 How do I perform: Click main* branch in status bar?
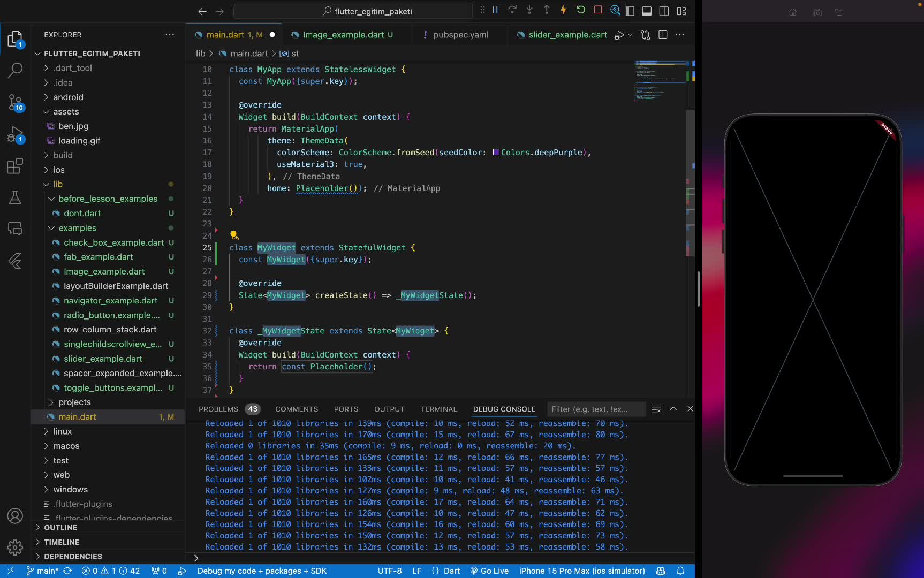pyautogui.click(x=42, y=571)
